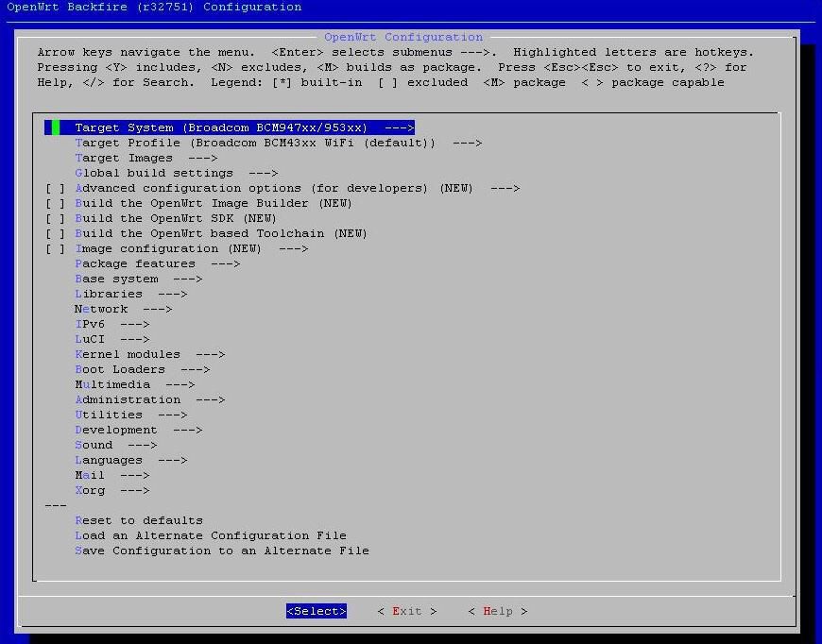Choose Save Configuration to an Alternate File

point(222,551)
